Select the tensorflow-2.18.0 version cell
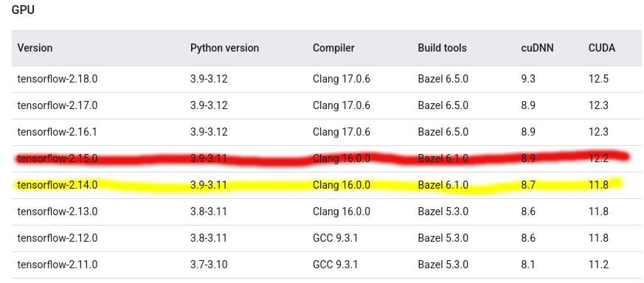Image resolution: width=644 pixels, height=283 pixels. (x=58, y=79)
